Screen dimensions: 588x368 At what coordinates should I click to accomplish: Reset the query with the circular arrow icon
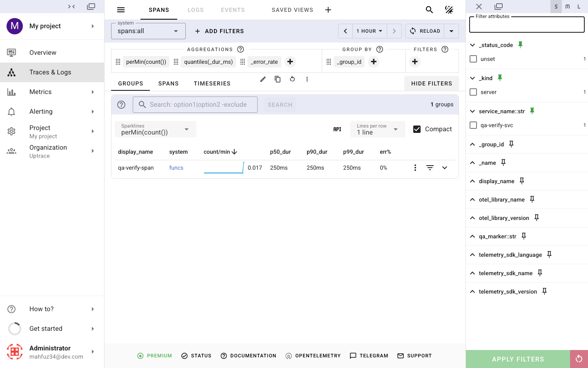(292, 79)
